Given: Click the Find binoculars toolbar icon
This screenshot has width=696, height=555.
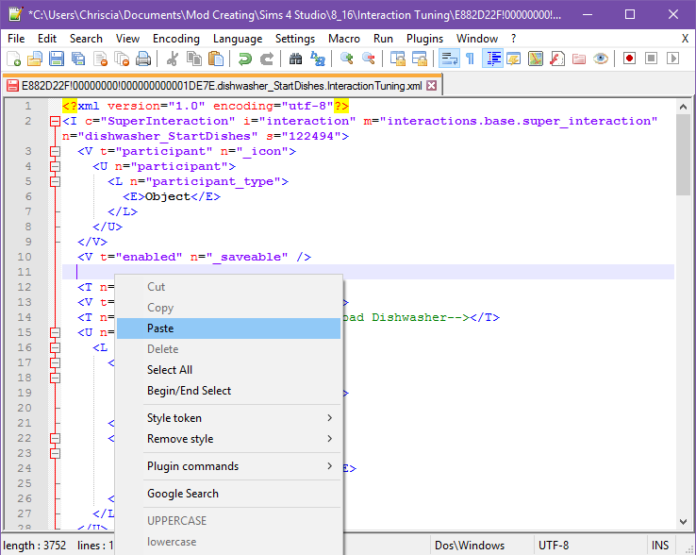Looking at the screenshot, I should click(x=294, y=59).
